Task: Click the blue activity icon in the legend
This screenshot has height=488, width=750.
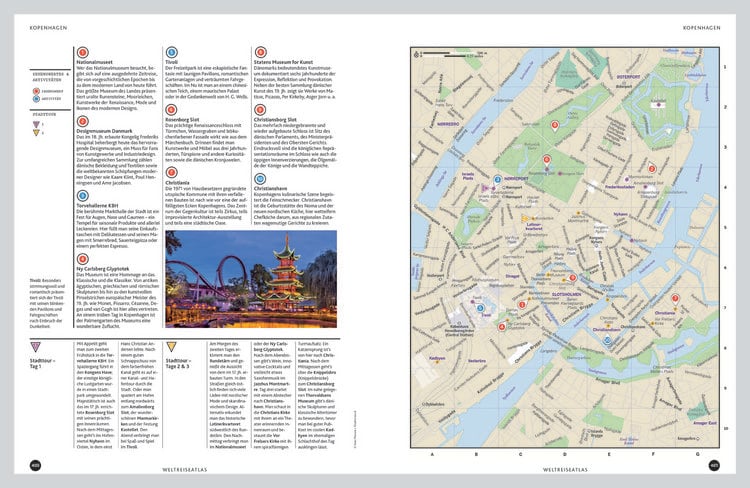Action: coord(36,99)
